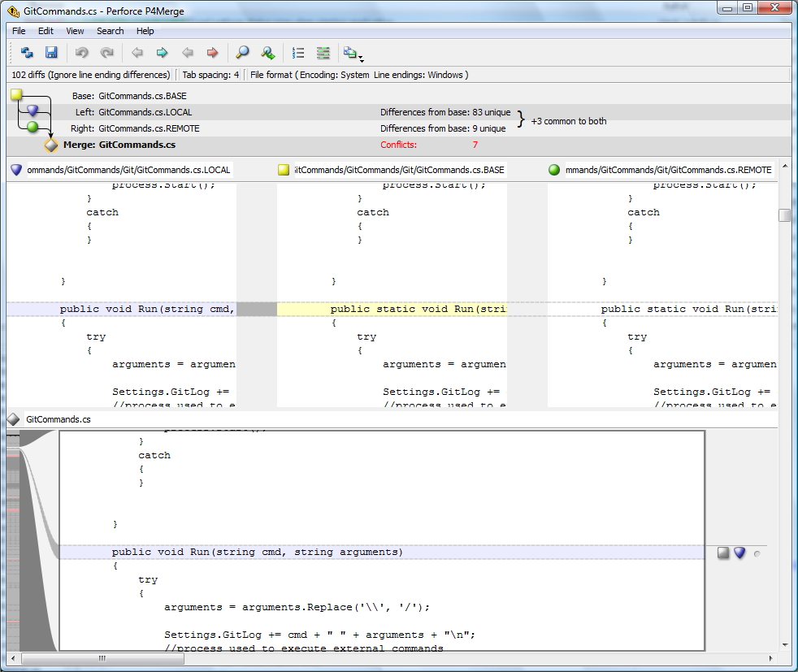798x672 pixels.
Task: Click the 'File format' encoding settings text
Action: tap(359, 75)
